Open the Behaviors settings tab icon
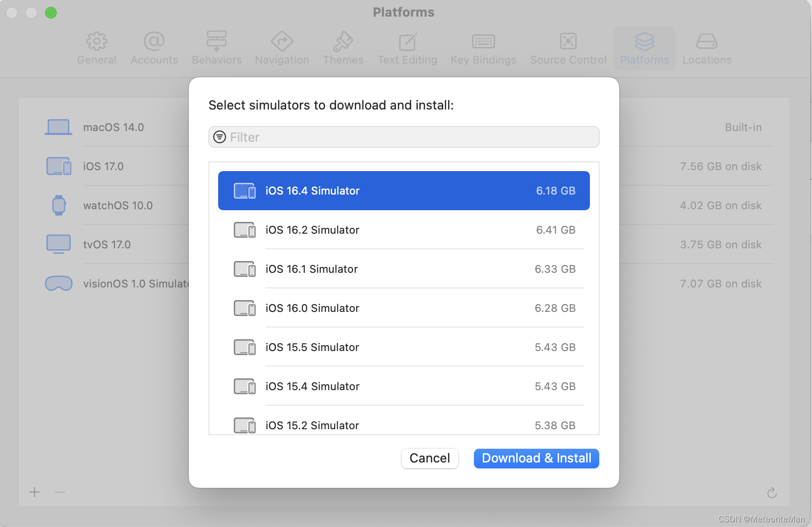This screenshot has height=527, width=812. 216,42
